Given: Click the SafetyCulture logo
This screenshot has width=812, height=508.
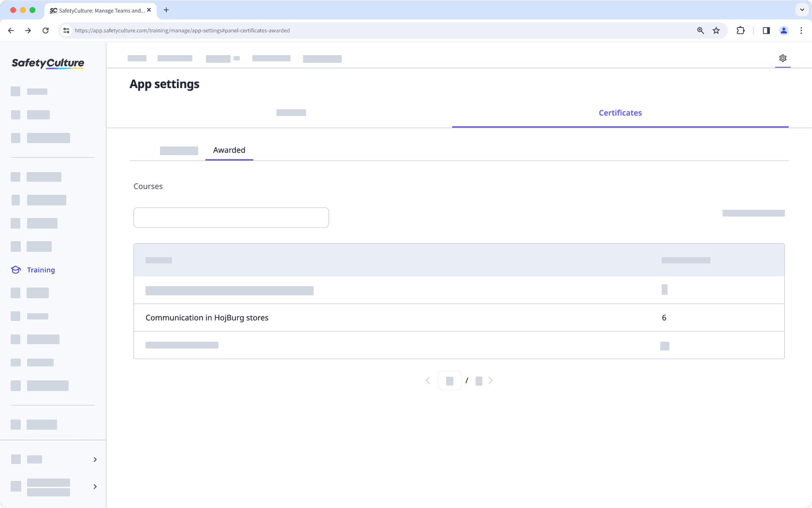Looking at the screenshot, I should 48,63.
